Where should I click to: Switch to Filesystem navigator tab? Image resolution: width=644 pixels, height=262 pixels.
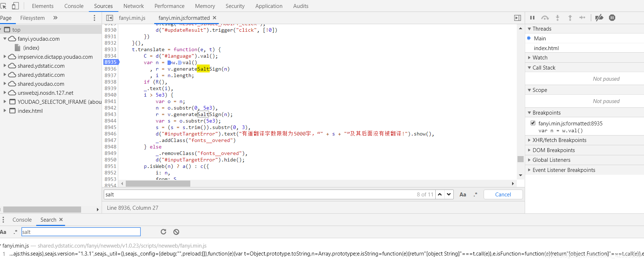(x=32, y=18)
